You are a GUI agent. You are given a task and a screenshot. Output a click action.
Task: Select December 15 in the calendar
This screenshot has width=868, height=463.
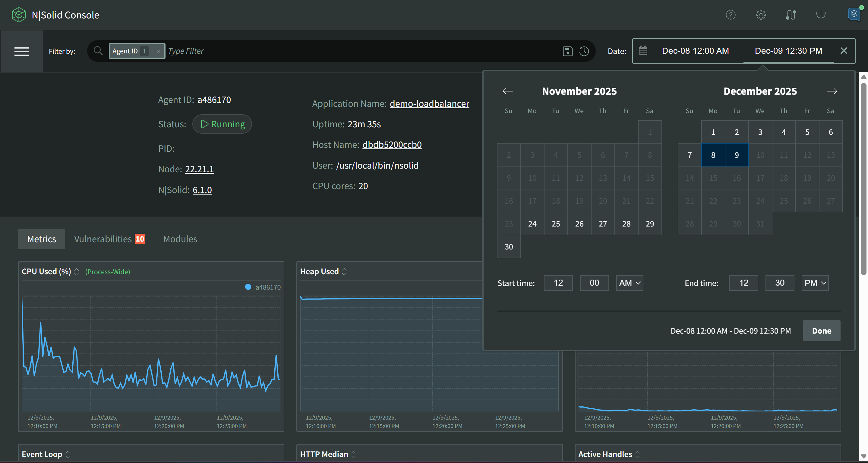click(x=713, y=178)
